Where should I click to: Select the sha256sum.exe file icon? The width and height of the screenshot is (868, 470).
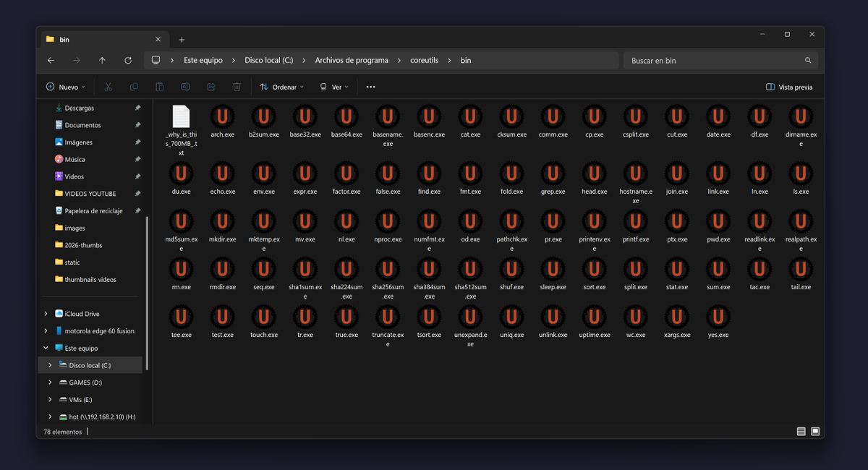[388, 269]
